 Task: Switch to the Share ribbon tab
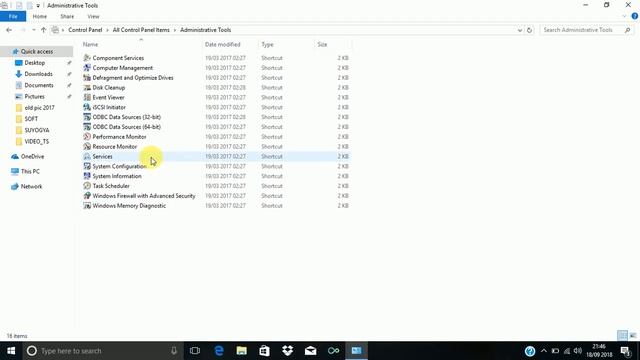coord(67,16)
